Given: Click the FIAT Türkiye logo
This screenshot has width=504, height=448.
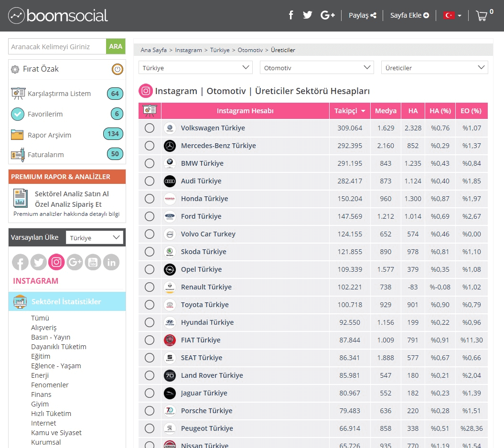Looking at the screenshot, I should pyautogui.click(x=170, y=340).
